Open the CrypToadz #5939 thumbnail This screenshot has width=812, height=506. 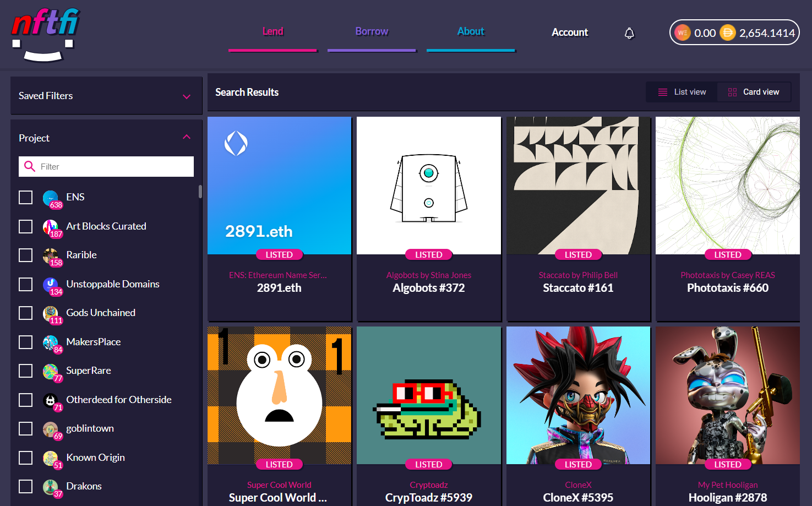pos(429,395)
